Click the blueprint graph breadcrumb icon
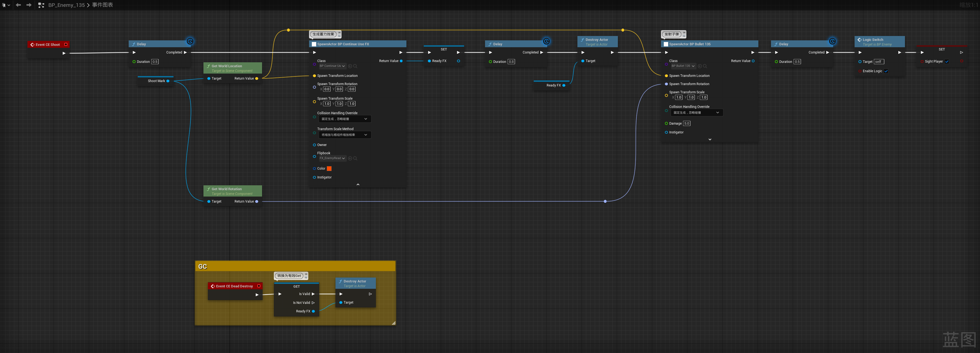980x353 pixels. [x=41, y=5]
